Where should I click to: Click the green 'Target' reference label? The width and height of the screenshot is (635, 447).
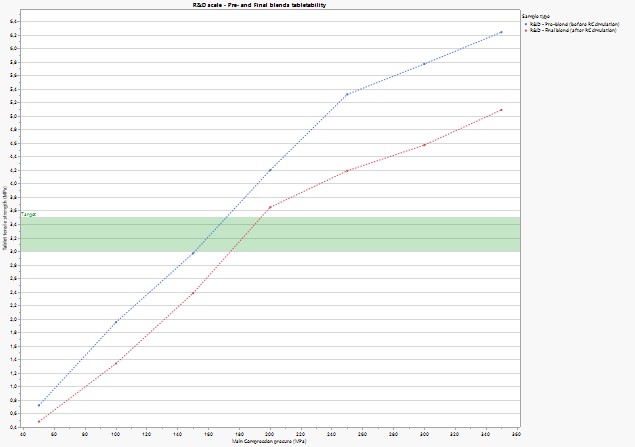pos(28,215)
